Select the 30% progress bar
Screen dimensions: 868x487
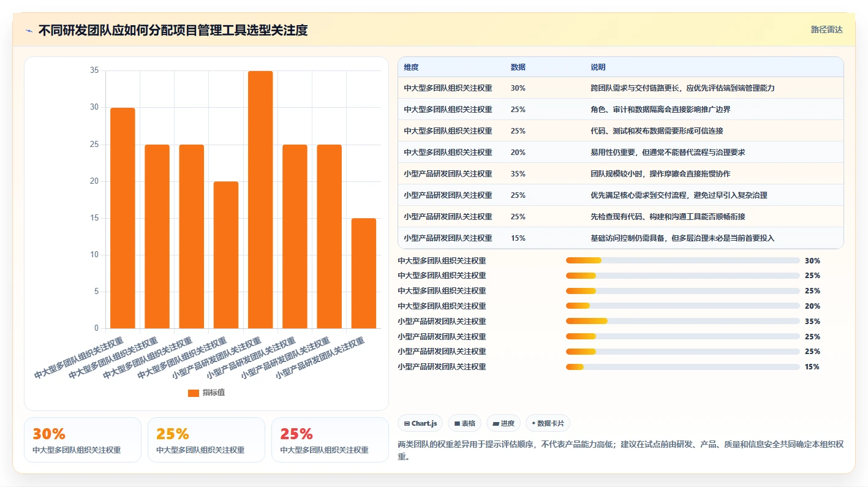(683, 260)
